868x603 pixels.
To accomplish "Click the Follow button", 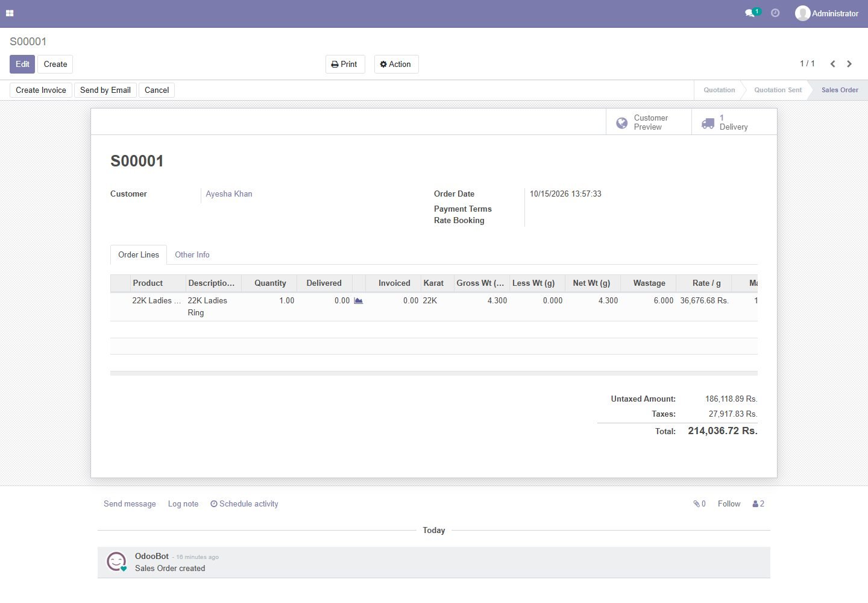I will point(729,504).
